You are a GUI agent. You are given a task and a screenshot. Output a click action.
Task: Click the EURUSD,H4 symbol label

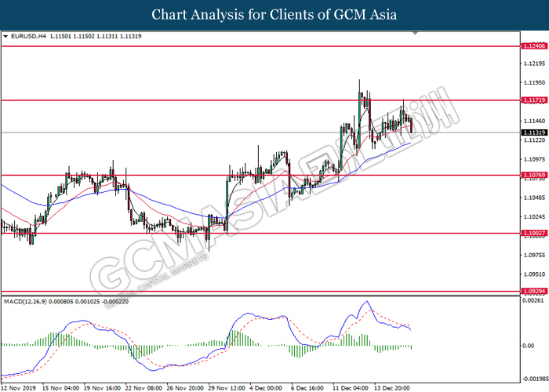[30, 36]
